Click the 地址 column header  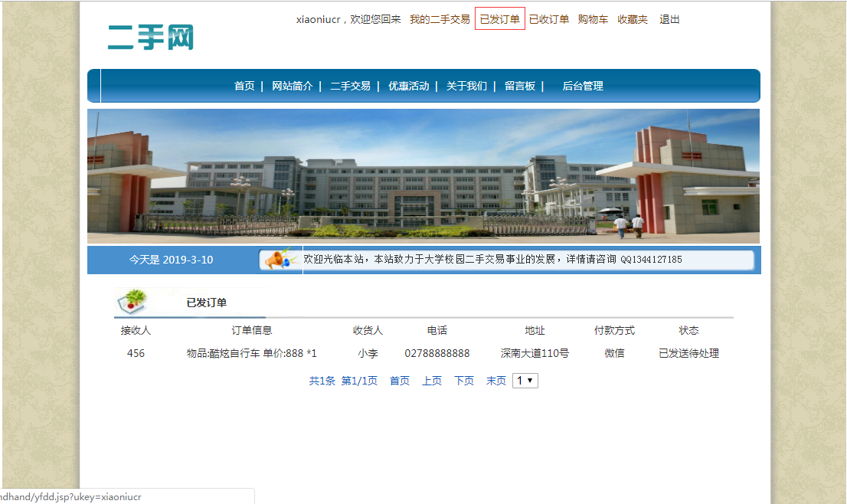point(535,331)
